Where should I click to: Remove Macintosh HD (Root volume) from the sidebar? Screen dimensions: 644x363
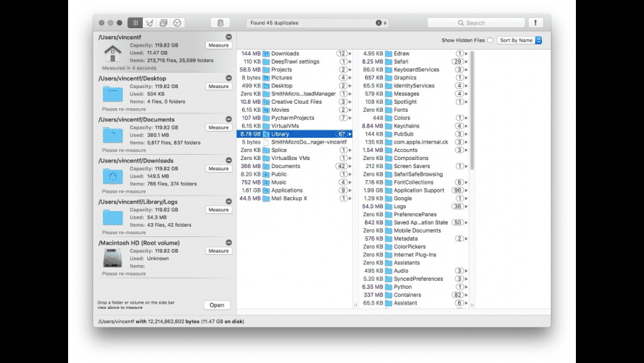coord(229,242)
